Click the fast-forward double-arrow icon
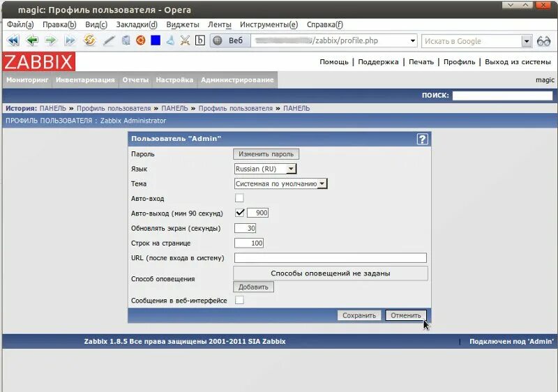This screenshot has width=558, height=392. click(x=70, y=40)
